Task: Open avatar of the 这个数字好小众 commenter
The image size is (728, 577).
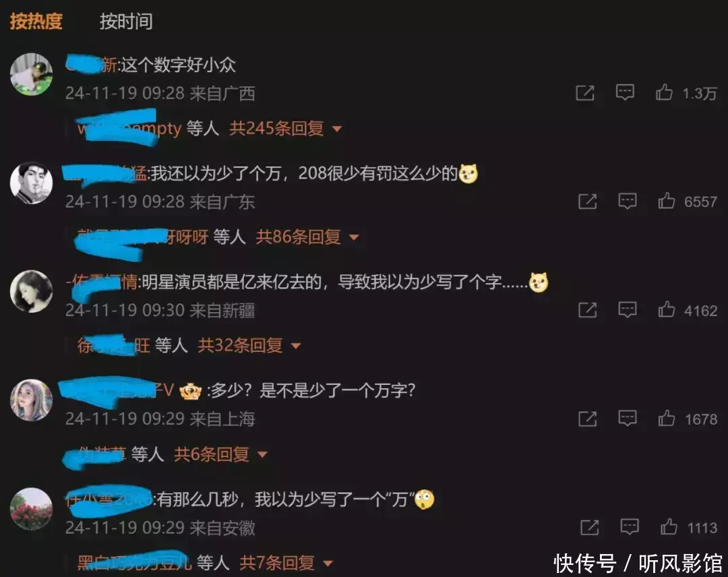Action: point(32,74)
